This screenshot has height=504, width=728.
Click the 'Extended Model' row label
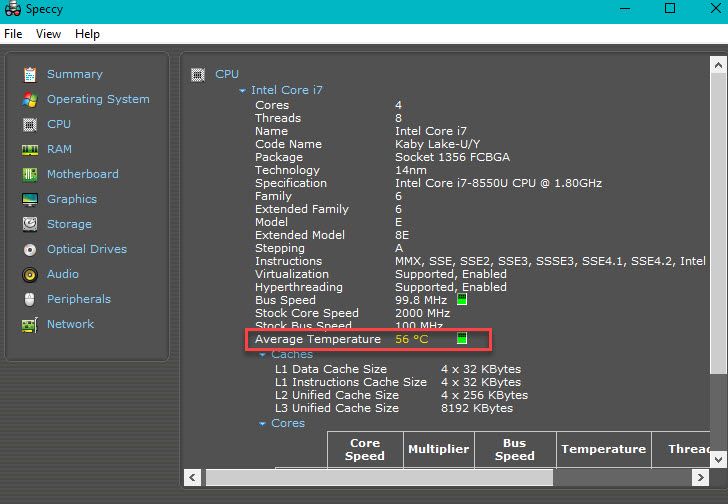point(300,235)
